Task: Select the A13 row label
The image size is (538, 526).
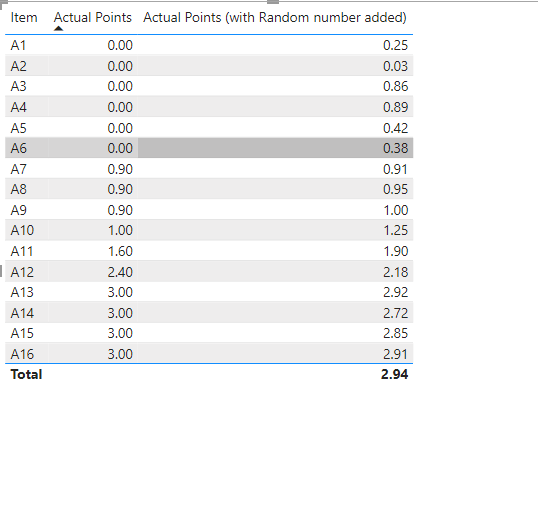Action: [22, 292]
